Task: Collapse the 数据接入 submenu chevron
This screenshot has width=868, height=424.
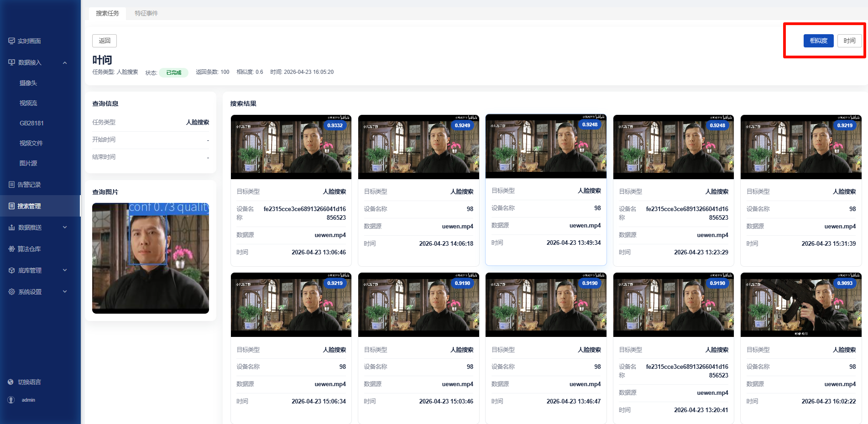Action: [65, 62]
